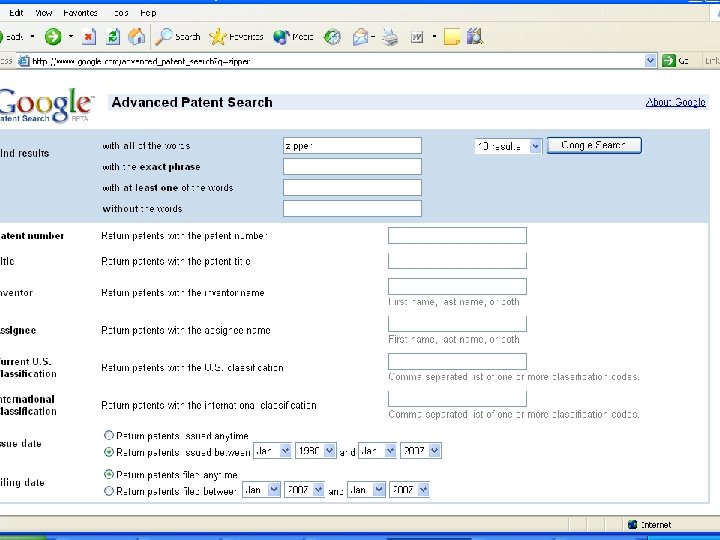Click the 'without the words' input field

(x=352, y=208)
